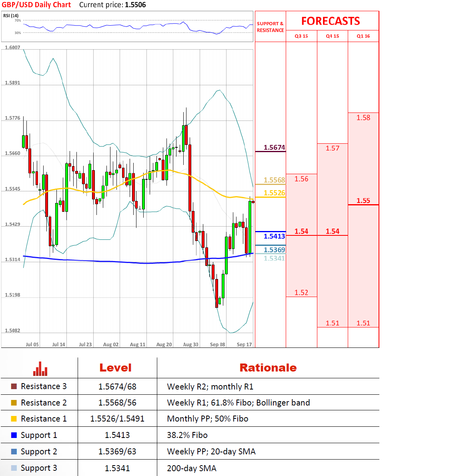Click the Q1 16 forecast high 1.58

pyautogui.click(x=363, y=118)
